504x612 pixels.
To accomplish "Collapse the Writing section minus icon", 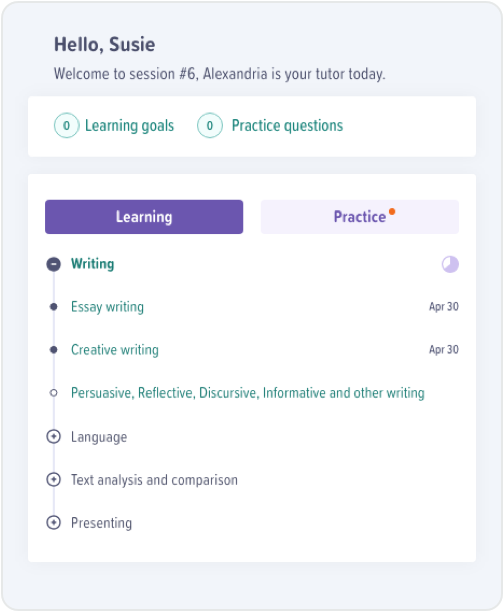I will 54,264.
